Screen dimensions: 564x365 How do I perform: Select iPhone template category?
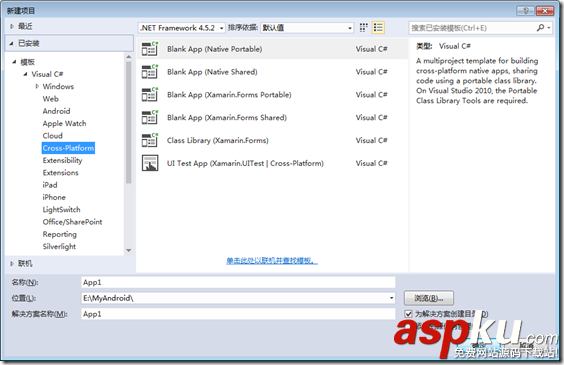[x=54, y=197]
